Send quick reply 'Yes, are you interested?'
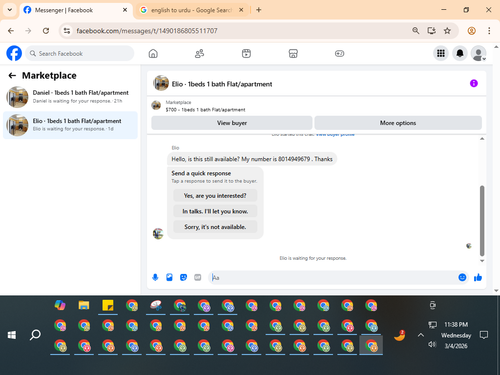The image size is (500, 375). tap(215, 196)
